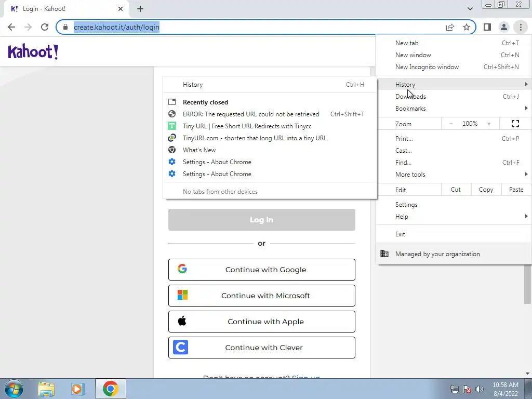
Task: Click Continue with Google button
Action: click(x=262, y=270)
